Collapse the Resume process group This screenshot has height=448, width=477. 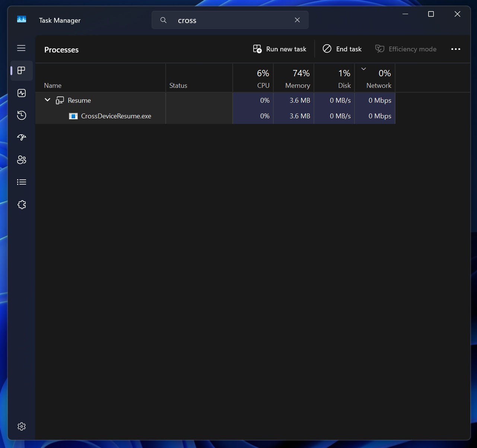point(47,100)
